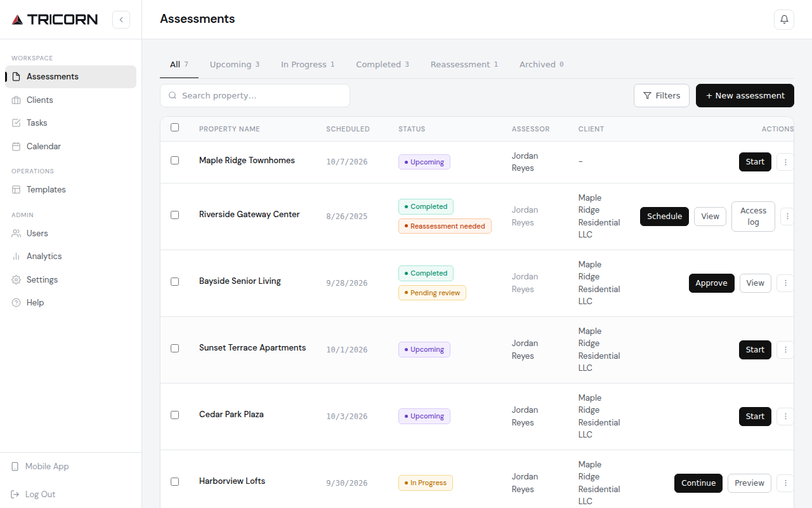Viewport: 812px width, 508px height.
Task: Check the Sunset Terrace Apartments row checkbox
Action: pos(175,348)
